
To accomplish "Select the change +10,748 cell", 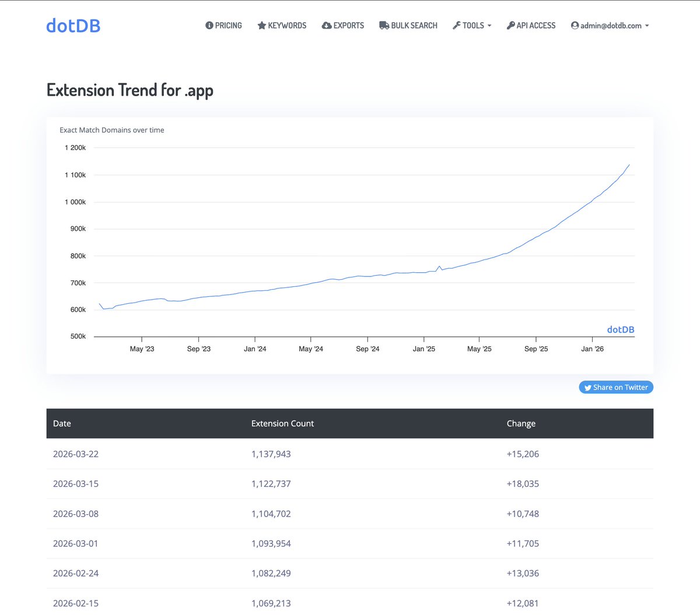I will pyautogui.click(x=523, y=514).
